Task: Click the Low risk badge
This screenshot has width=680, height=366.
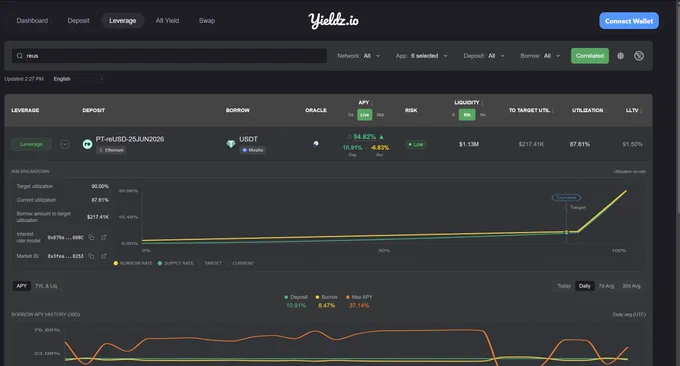Action: pos(415,144)
